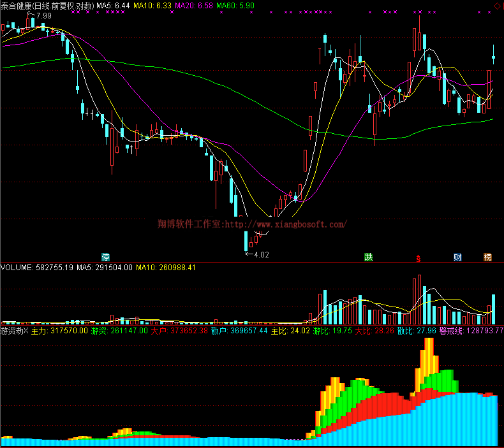The height and width of the screenshot is (448, 504).
Task: Select the 泰合健康(日线.前复权.对数) chart title
Action: coord(47,6)
